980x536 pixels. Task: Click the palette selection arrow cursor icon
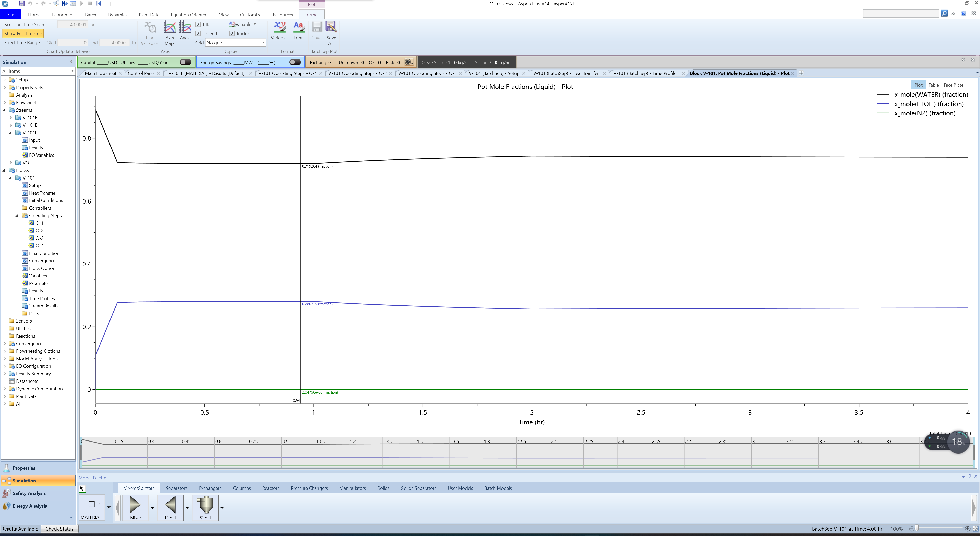pyautogui.click(x=82, y=489)
